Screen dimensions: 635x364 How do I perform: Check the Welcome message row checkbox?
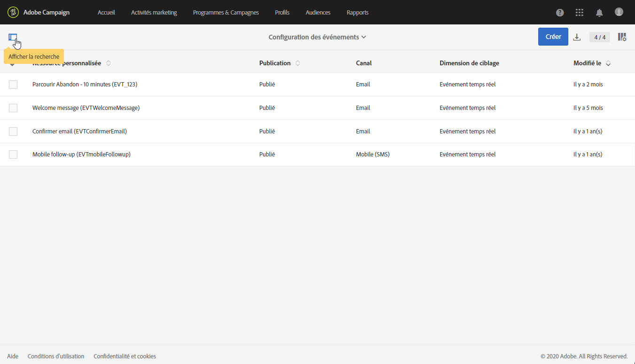click(x=13, y=108)
